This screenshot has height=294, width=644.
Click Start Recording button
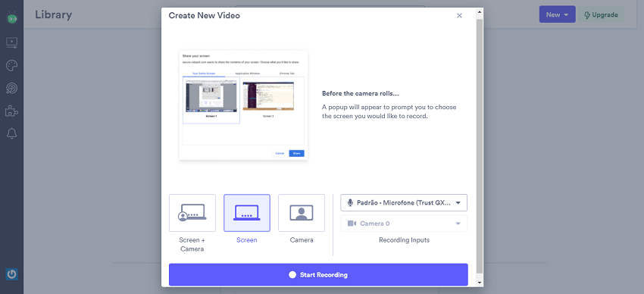pyautogui.click(x=318, y=275)
